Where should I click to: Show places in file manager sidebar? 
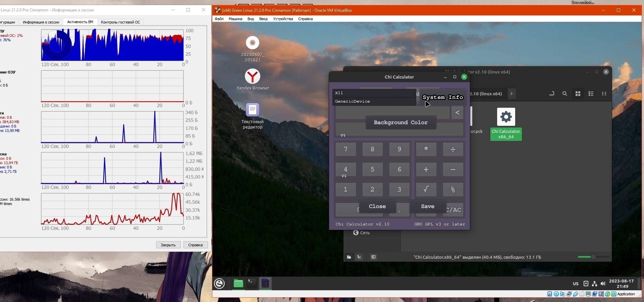click(349, 257)
